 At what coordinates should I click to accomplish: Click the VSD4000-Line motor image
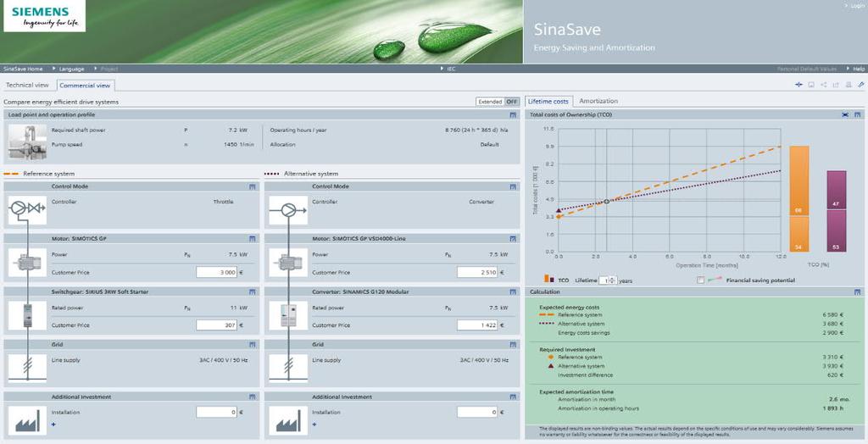click(x=288, y=263)
